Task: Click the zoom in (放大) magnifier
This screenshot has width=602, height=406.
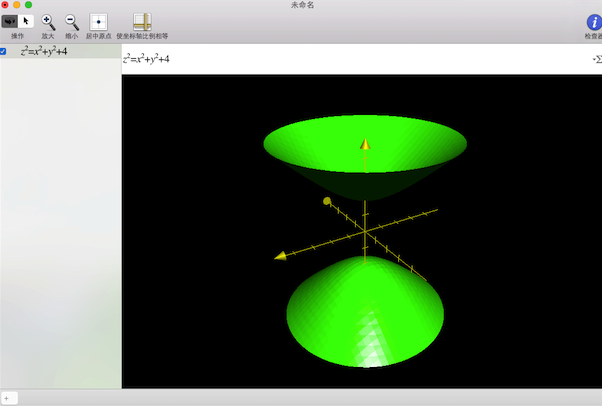Action: coord(48,21)
